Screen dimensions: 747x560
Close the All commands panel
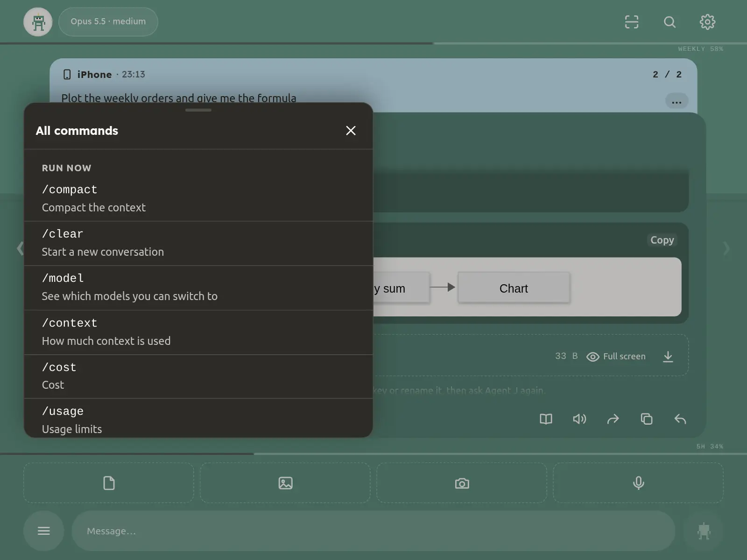[x=351, y=131]
